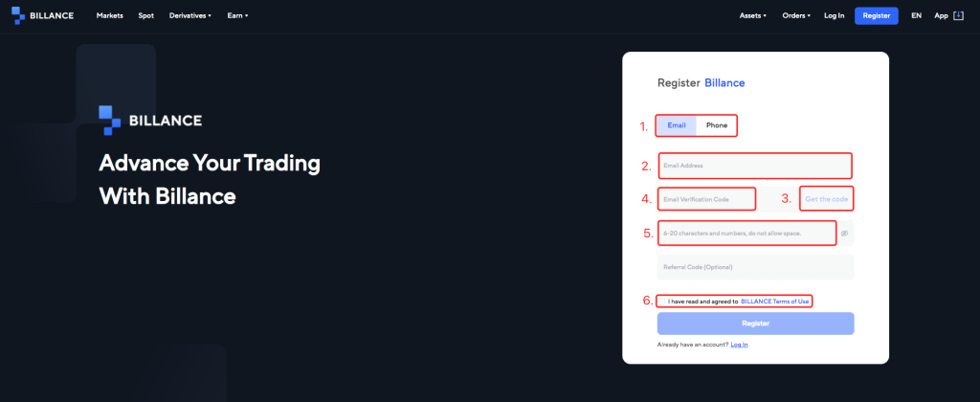
Task: Select the Email registration tab
Action: pos(677,125)
